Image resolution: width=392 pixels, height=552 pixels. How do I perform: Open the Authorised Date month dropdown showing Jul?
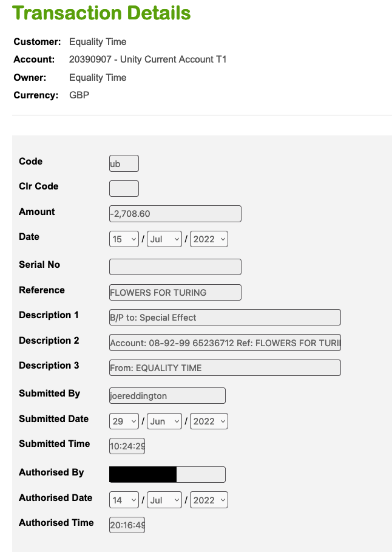[164, 500]
